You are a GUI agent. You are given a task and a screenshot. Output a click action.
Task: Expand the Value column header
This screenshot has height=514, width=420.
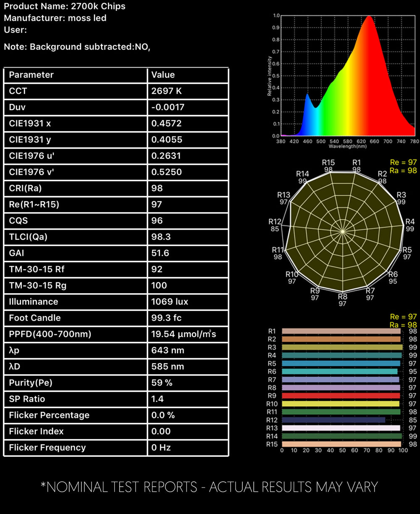click(x=163, y=75)
